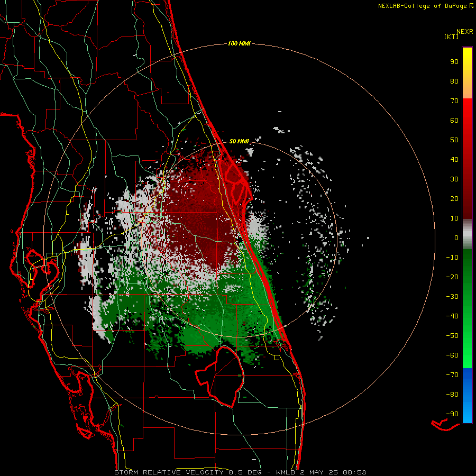The image size is (476, 476).
Task: Select the positive 10 knot scale label
Action: [454, 218]
